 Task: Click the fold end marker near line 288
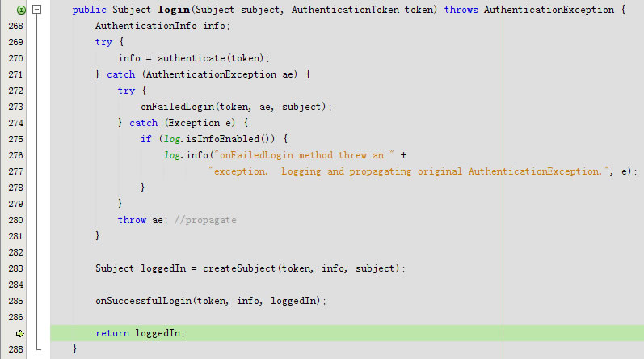tap(39, 348)
